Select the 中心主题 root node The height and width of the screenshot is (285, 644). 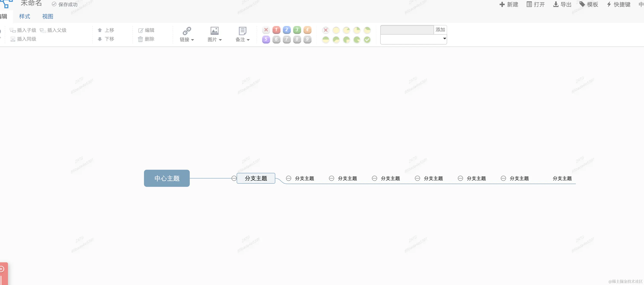(x=167, y=178)
